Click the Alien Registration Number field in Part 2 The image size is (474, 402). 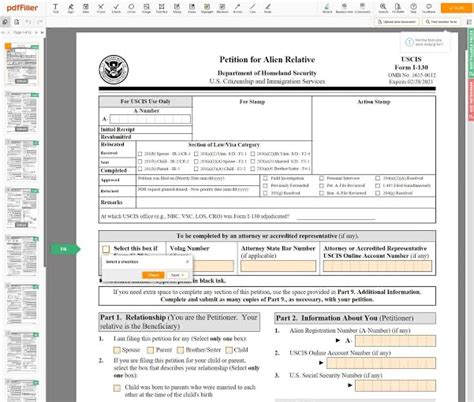click(x=395, y=341)
